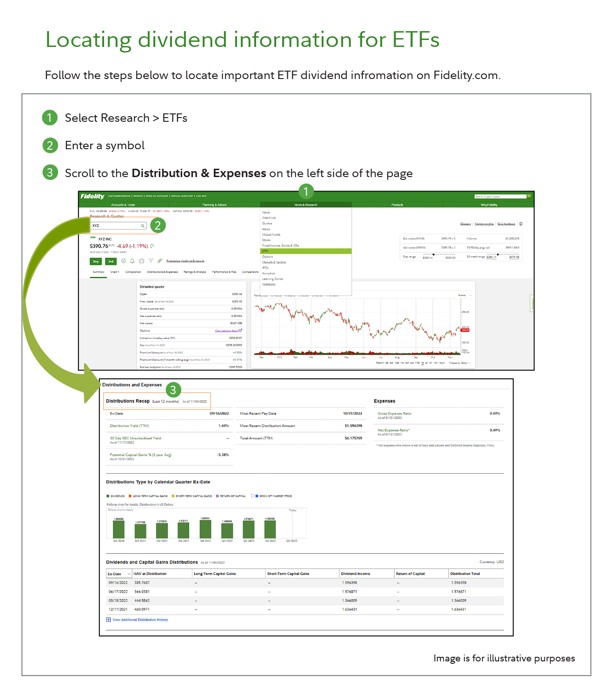
Task: Open the Ex-Date column sort dropdown
Action: (x=129, y=574)
